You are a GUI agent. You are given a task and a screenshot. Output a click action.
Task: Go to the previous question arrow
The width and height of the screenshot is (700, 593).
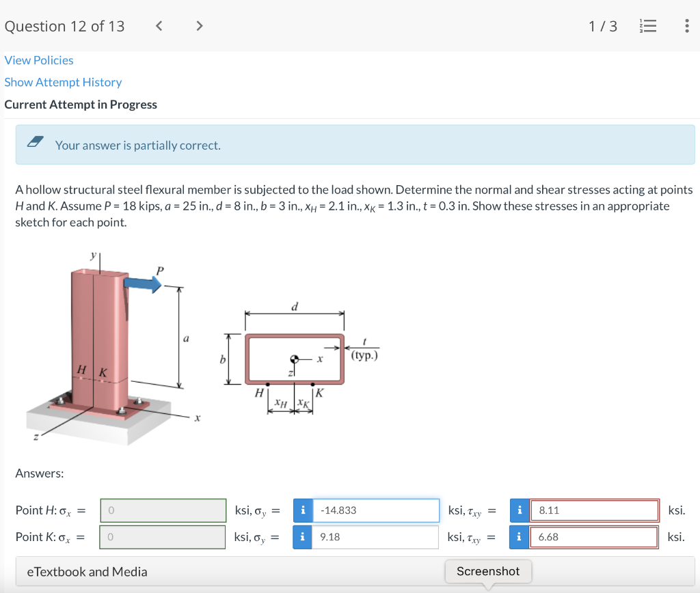click(159, 26)
